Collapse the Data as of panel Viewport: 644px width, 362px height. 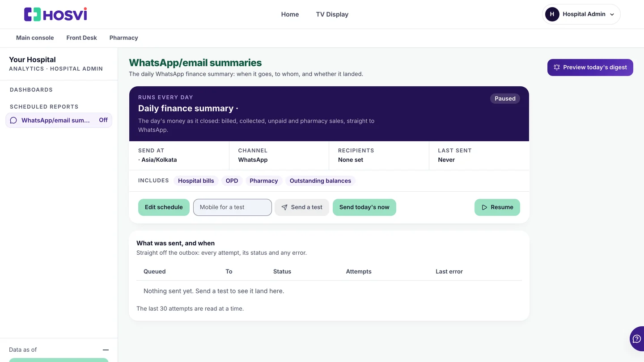pyautogui.click(x=106, y=350)
